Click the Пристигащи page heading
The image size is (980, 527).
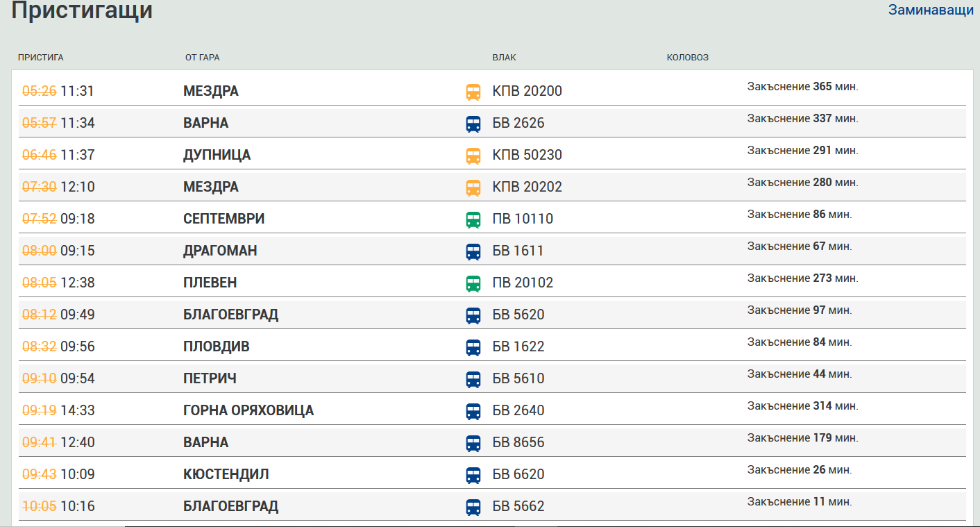tap(82, 11)
